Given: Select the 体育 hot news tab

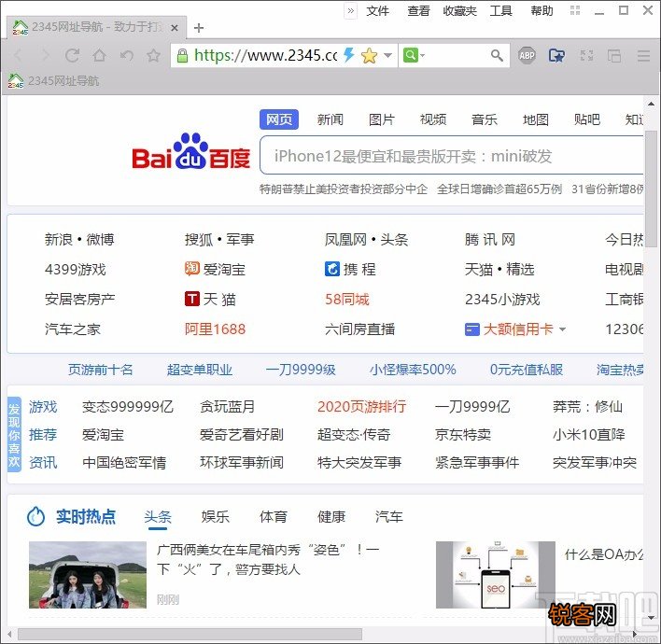Looking at the screenshot, I should pos(274,517).
